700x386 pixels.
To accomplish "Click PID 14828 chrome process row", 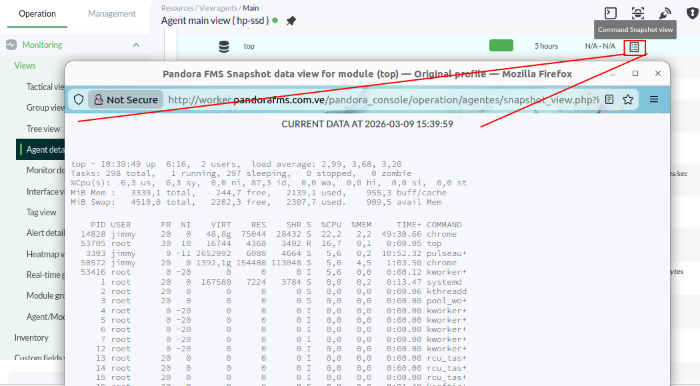I will tap(269, 234).
